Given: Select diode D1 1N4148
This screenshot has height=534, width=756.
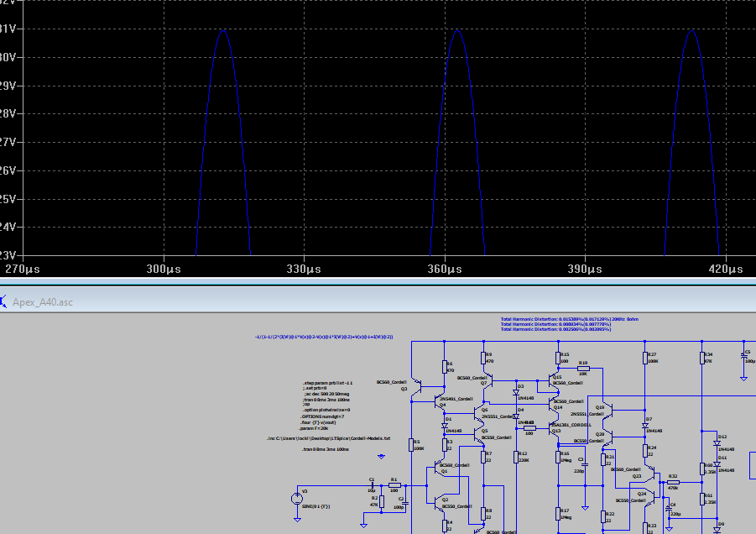Looking at the screenshot, I should pos(445,426).
